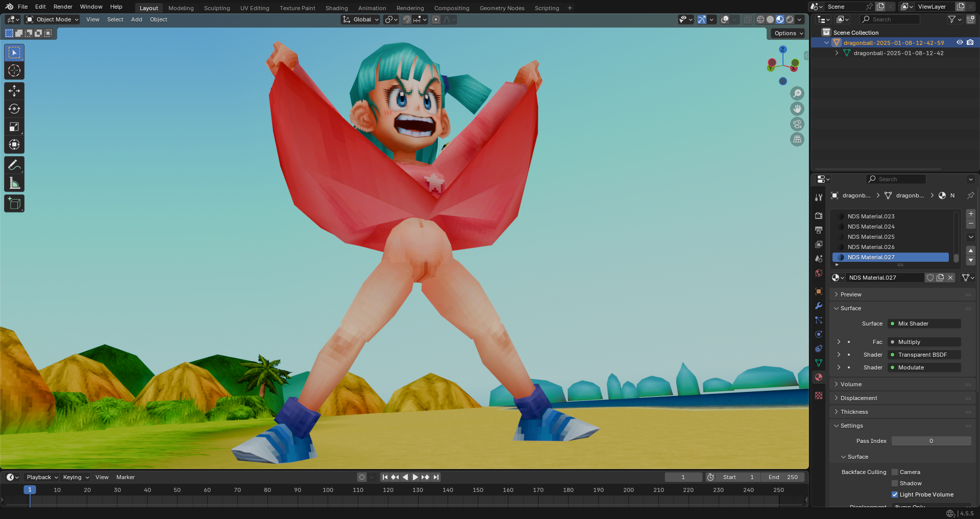980x519 pixels.
Task: Open the File menu
Action: 22,7
